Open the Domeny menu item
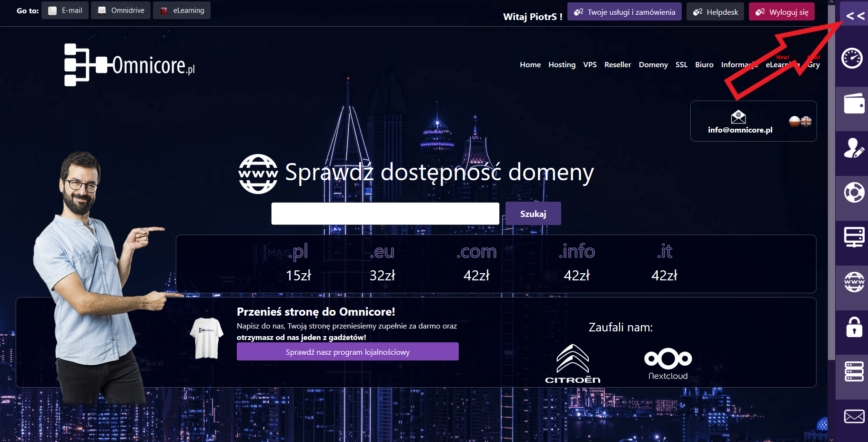Image resolution: width=868 pixels, height=442 pixels. click(x=653, y=65)
